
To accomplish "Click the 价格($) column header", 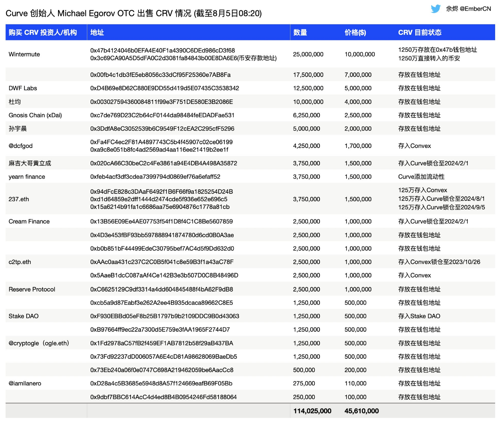I will (x=355, y=33).
